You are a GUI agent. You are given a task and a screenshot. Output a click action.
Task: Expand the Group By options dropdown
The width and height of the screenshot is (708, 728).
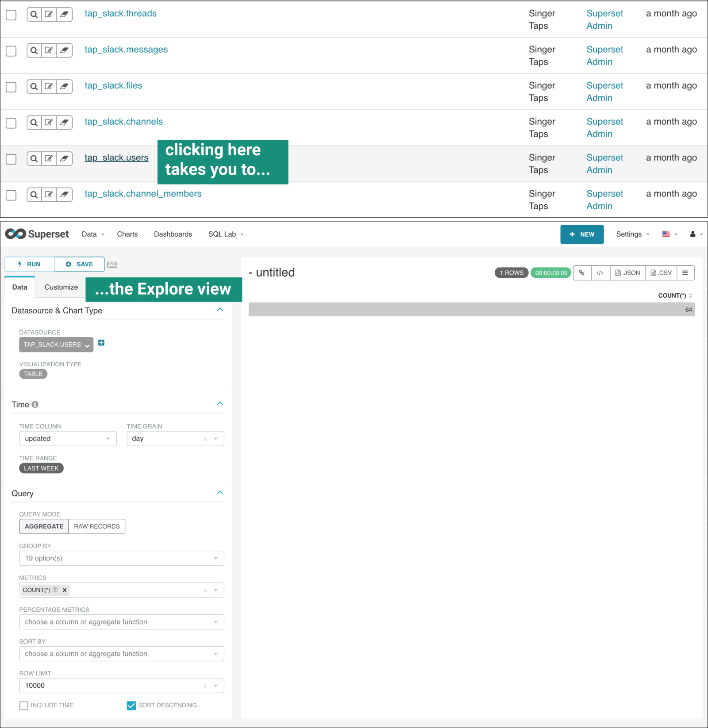point(121,558)
